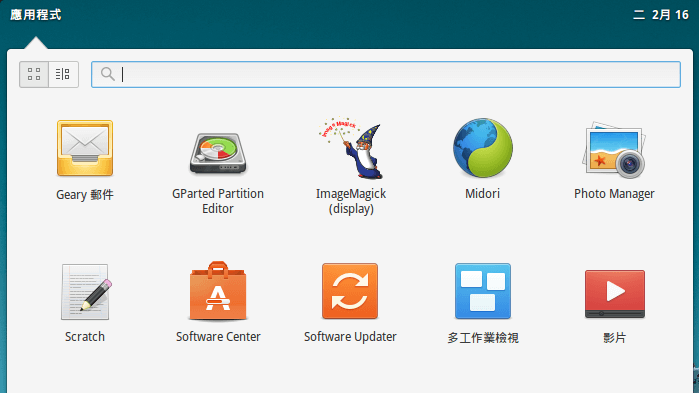Launch the Geary mail icon
This screenshot has height=393, width=699.
point(85,148)
